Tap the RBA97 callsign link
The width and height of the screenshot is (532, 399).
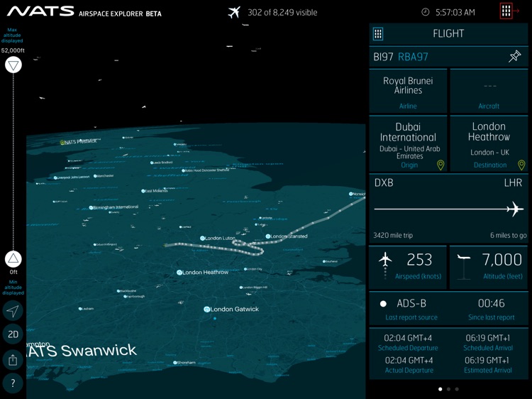pyautogui.click(x=413, y=57)
